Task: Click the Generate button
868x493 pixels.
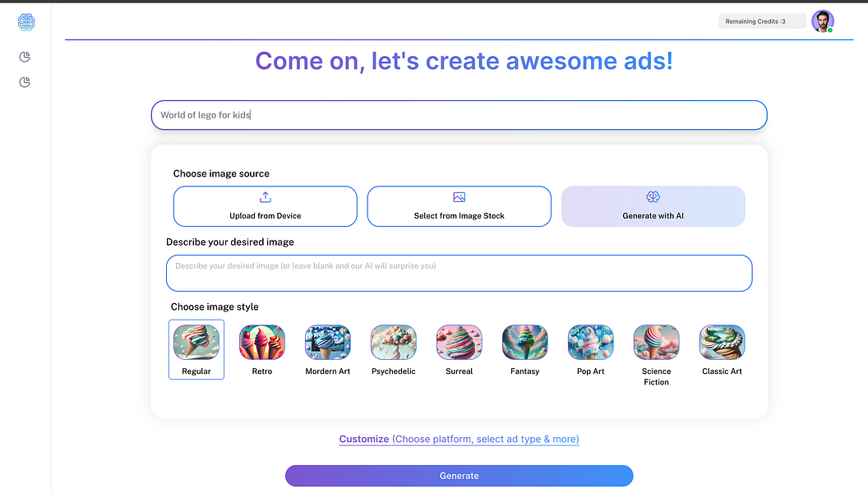Action: point(459,476)
